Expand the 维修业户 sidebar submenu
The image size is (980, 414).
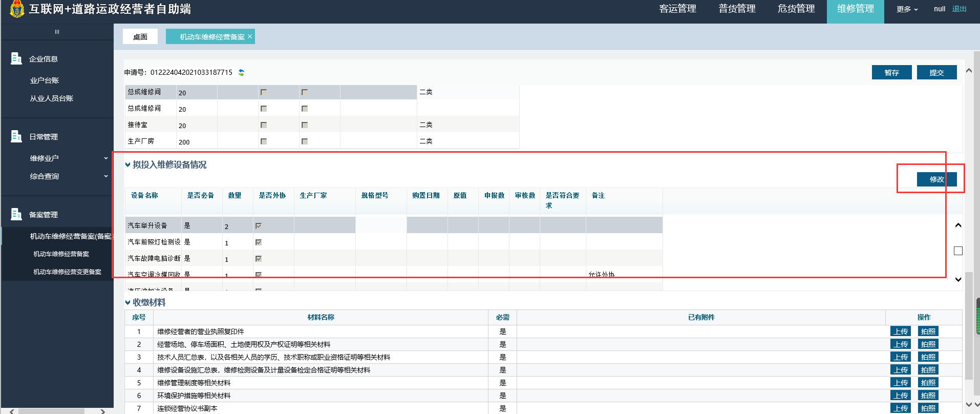[106, 158]
